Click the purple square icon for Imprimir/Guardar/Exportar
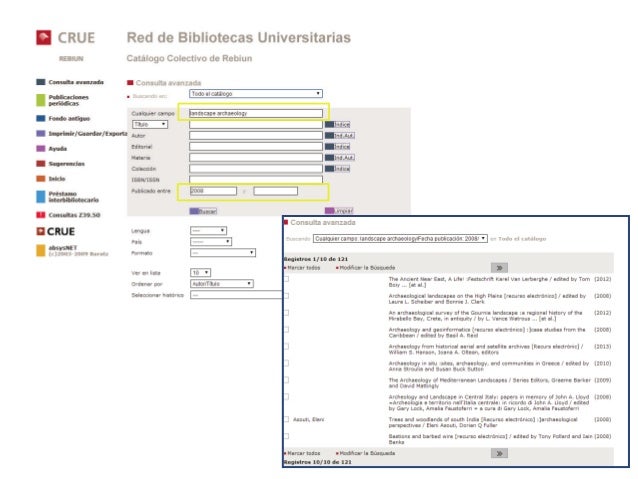638x479 pixels. [x=40, y=133]
